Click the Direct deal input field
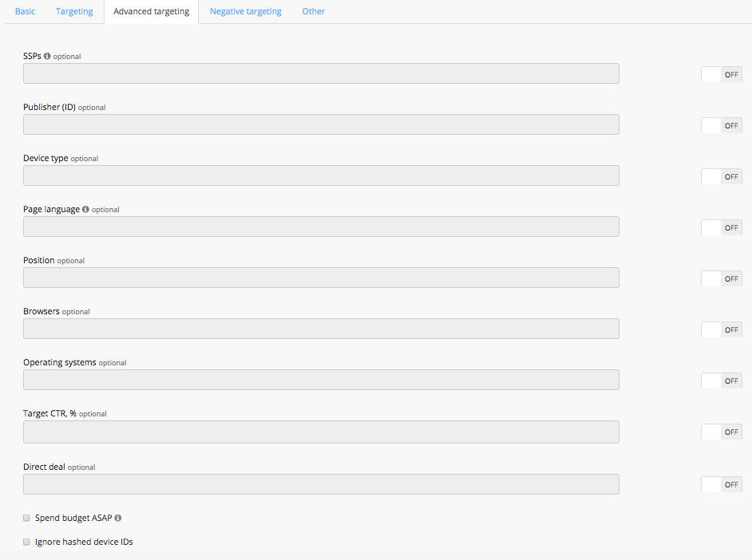This screenshot has height=560, width=752. pyautogui.click(x=321, y=484)
